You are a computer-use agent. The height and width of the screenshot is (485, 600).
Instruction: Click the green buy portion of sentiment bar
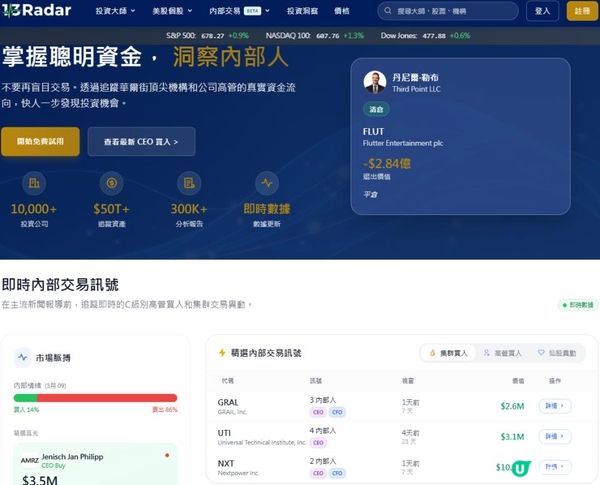(x=25, y=398)
